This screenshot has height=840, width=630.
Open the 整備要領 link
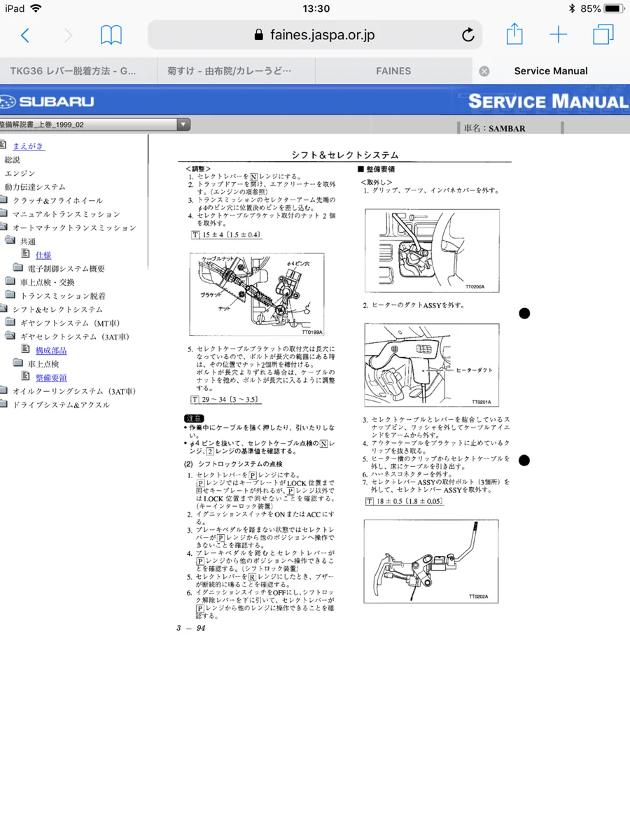(x=51, y=378)
